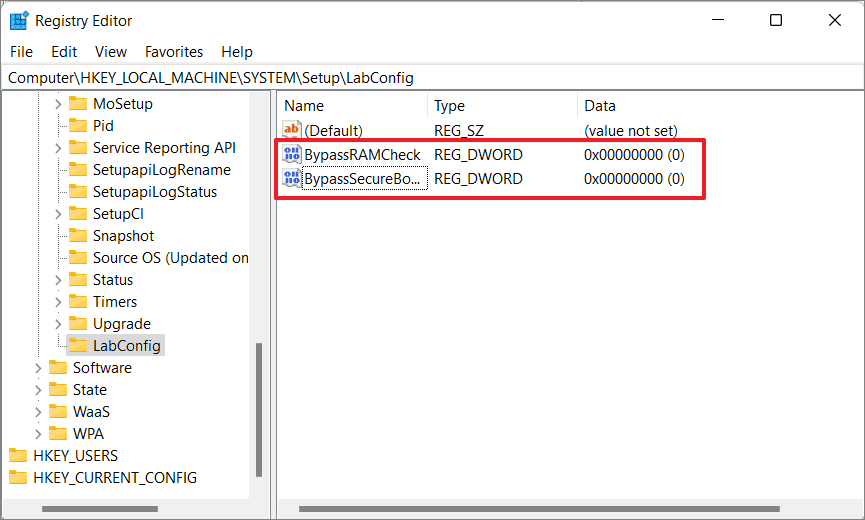The image size is (865, 520).
Task: Close the Registry Editor window
Action: click(x=835, y=20)
